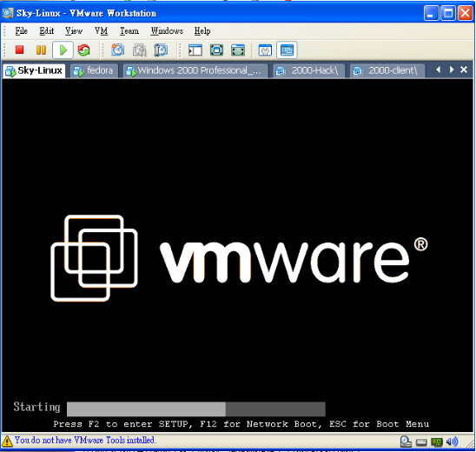Click the Starting boot progress bar
This screenshot has height=452, width=476.
196,409
